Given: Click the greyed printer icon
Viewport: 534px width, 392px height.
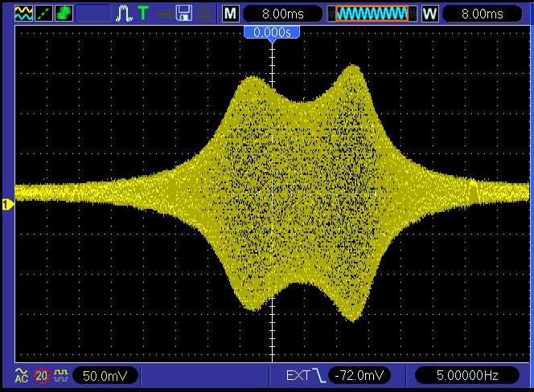Looking at the screenshot, I should tap(205, 14).
